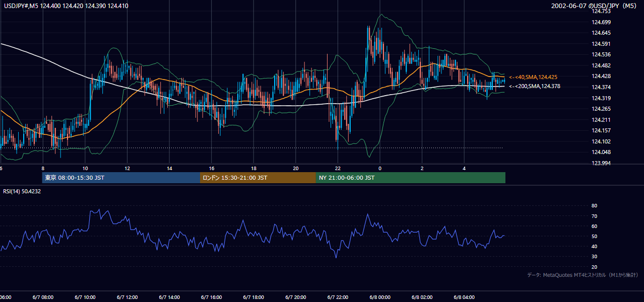This screenshot has height=302, width=644.
Task: Click the RSI 80 level label
Action: [x=594, y=206]
